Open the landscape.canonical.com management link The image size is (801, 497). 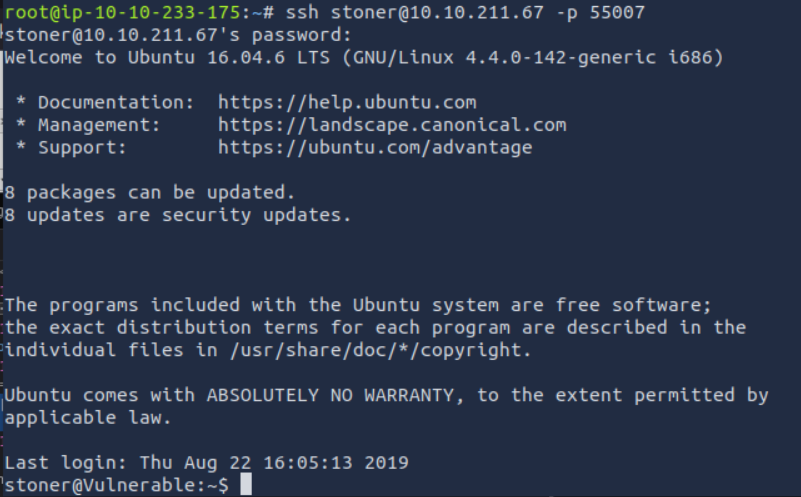click(391, 125)
